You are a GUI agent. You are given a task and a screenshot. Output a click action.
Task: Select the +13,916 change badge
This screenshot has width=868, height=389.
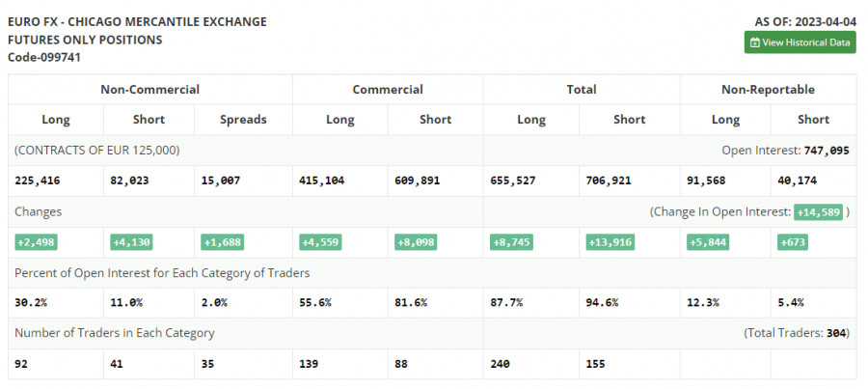(610, 242)
